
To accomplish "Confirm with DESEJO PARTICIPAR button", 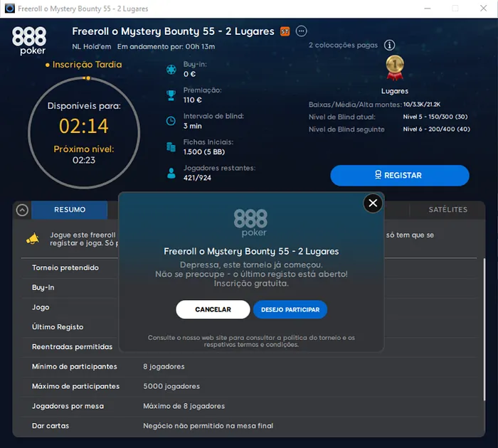I will [290, 309].
